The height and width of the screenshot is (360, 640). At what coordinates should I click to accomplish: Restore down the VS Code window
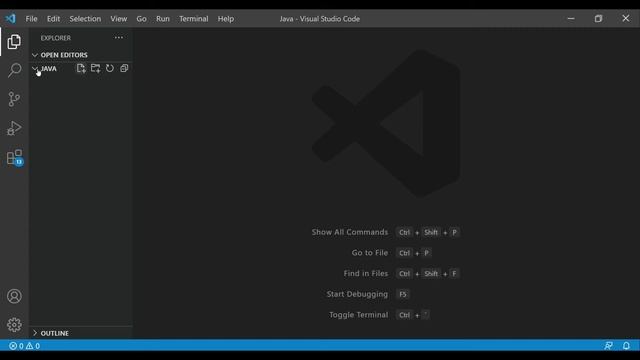click(598, 18)
